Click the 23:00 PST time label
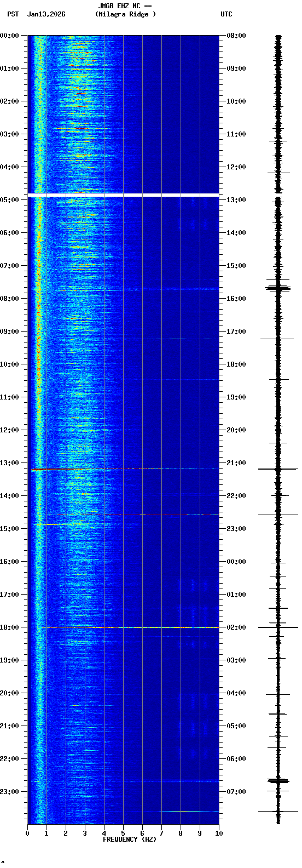 [9, 792]
